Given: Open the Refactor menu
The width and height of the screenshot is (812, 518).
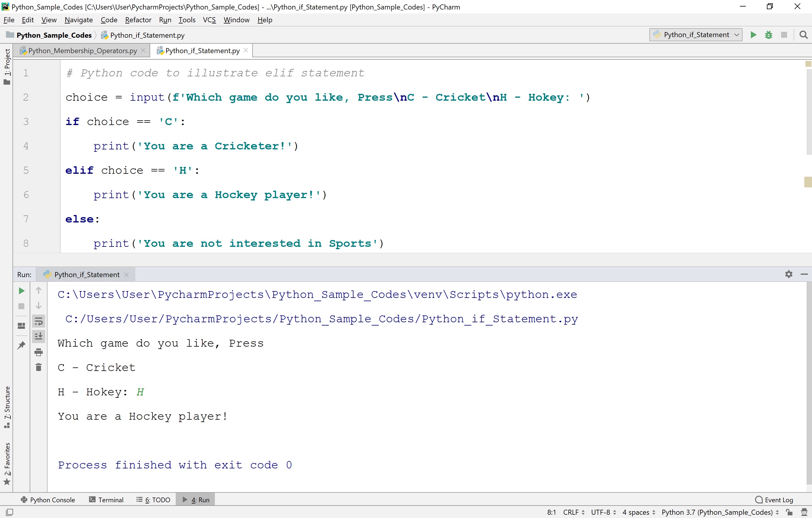Looking at the screenshot, I should (x=138, y=20).
